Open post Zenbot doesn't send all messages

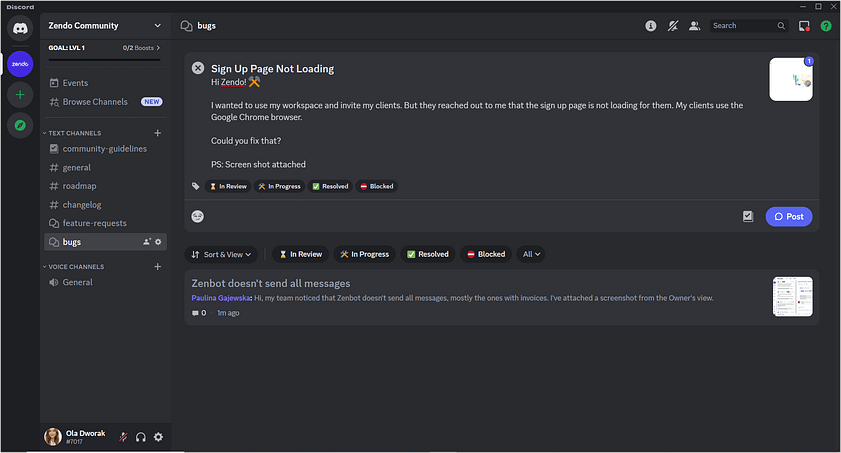pyautogui.click(x=271, y=284)
